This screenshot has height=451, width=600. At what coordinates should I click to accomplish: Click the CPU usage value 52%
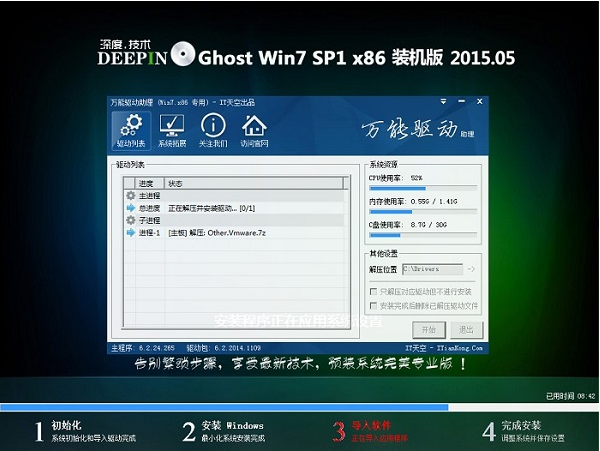coord(416,178)
